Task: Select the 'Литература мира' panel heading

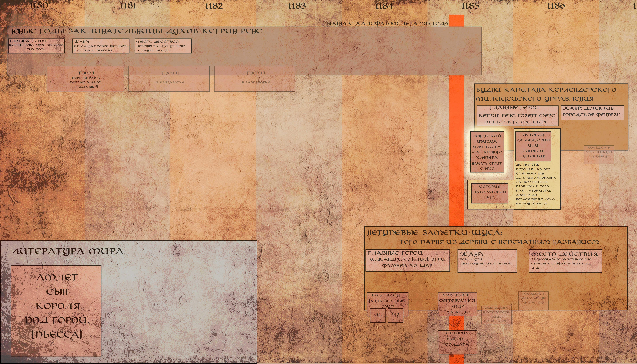Action: point(68,252)
